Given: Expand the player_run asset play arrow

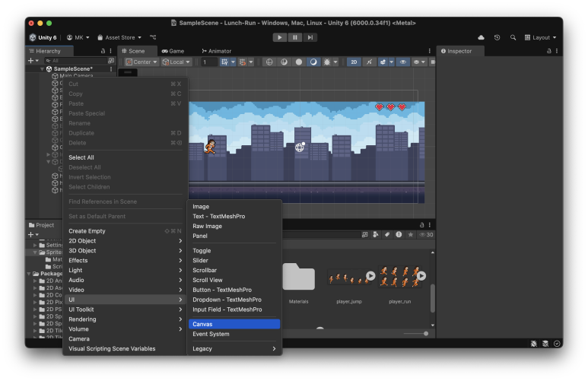Looking at the screenshot, I should 421,276.
